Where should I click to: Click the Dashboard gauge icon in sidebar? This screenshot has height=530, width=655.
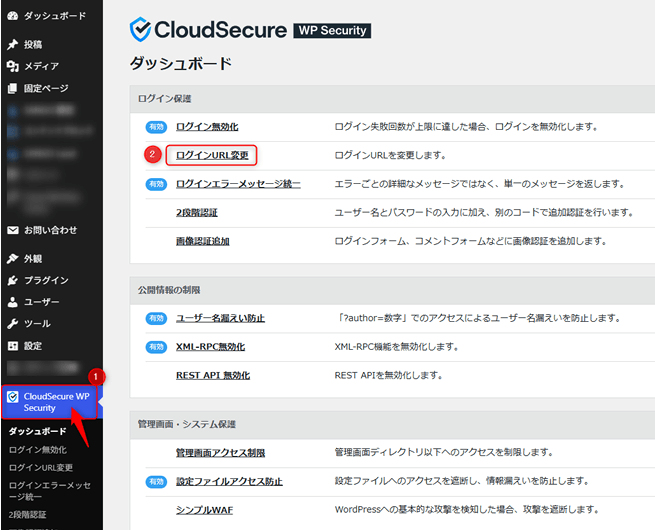[13, 16]
